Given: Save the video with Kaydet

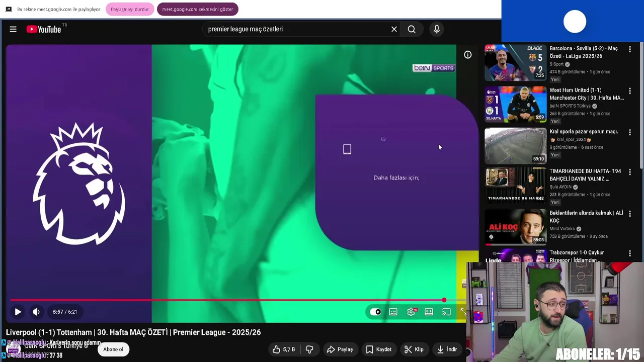Looking at the screenshot, I should coord(378,349).
